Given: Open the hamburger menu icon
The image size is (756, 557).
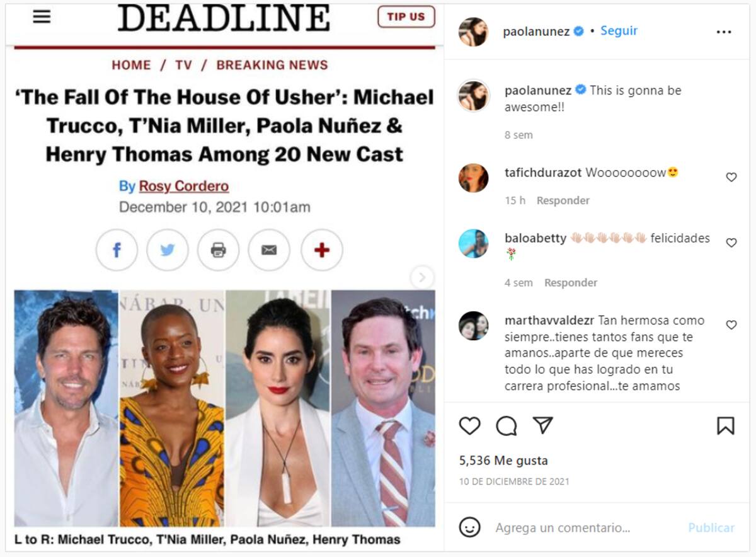Looking at the screenshot, I should click(42, 17).
